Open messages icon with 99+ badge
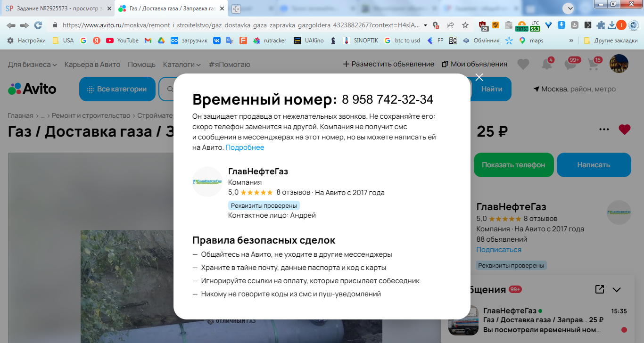 [570, 64]
